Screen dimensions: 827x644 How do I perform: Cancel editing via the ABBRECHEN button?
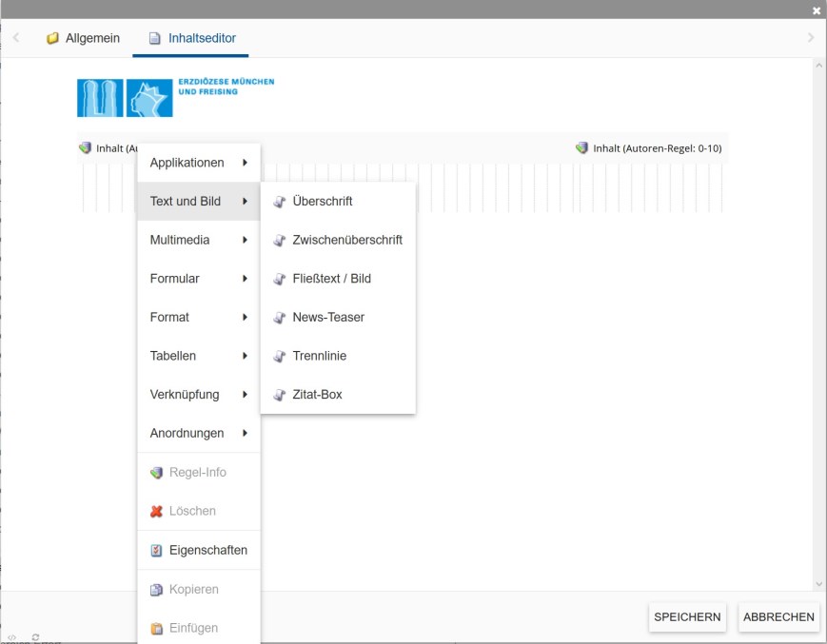778,616
